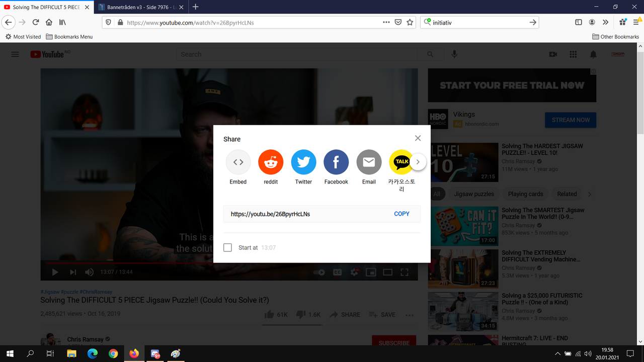The image size is (644, 362).
Task: Show more share options arrow
Action: (x=418, y=162)
